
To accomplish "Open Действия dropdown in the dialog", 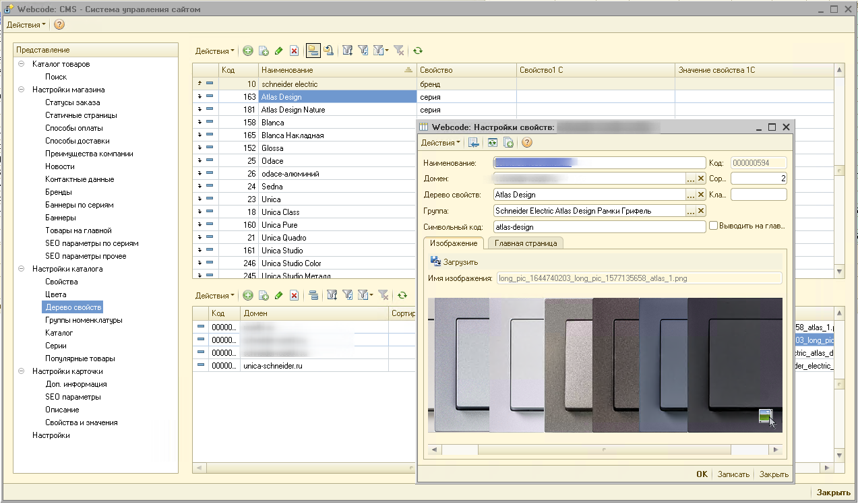I will (440, 143).
